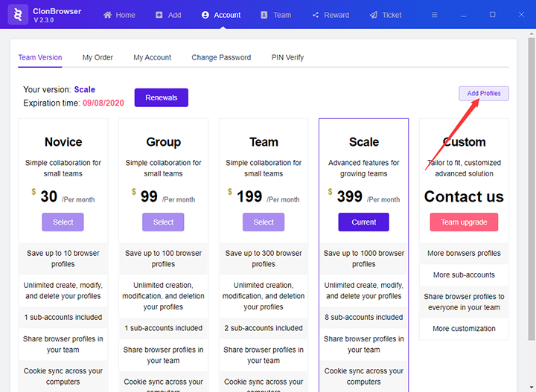536x392 pixels.
Task: Click the Group plan heading
Action: (x=163, y=142)
